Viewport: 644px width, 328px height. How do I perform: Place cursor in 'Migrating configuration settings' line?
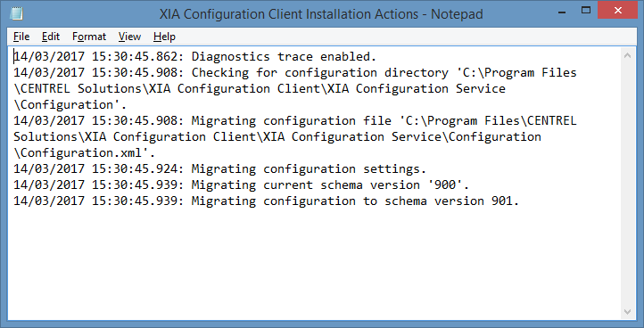[x=309, y=168]
